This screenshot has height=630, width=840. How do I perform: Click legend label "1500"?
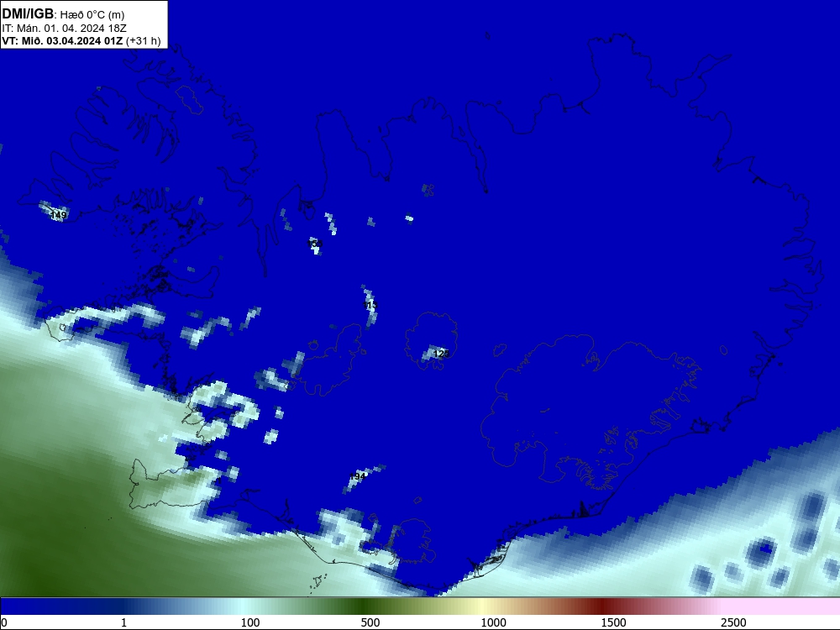pos(613,622)
